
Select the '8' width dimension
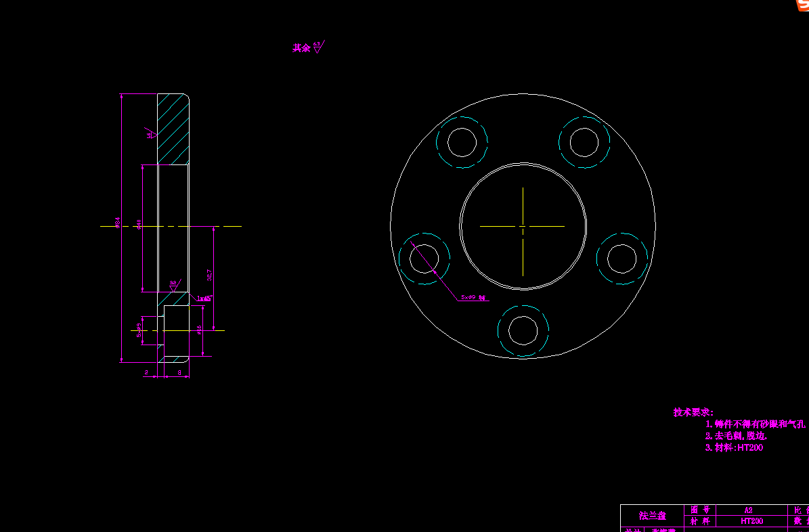(x=179, y=372)
